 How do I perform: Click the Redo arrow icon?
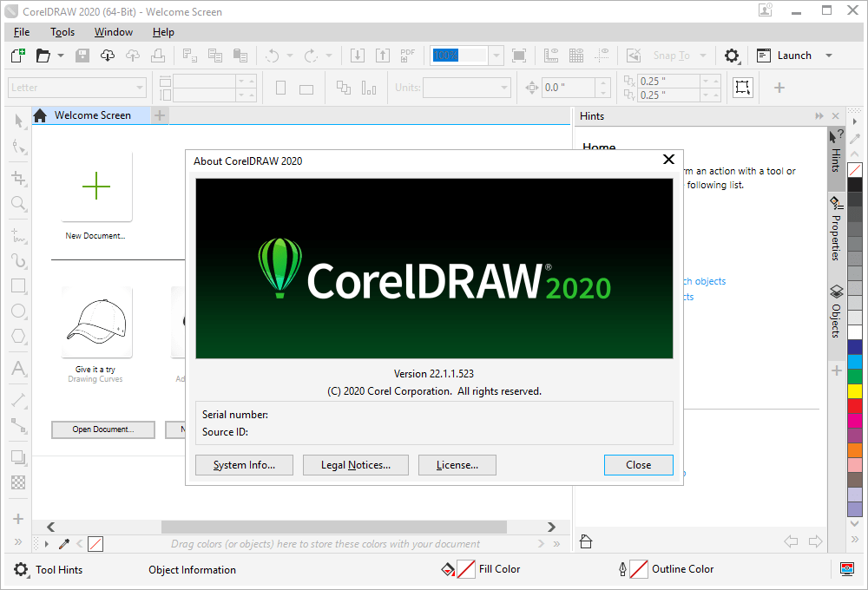(x=311, y=56)
